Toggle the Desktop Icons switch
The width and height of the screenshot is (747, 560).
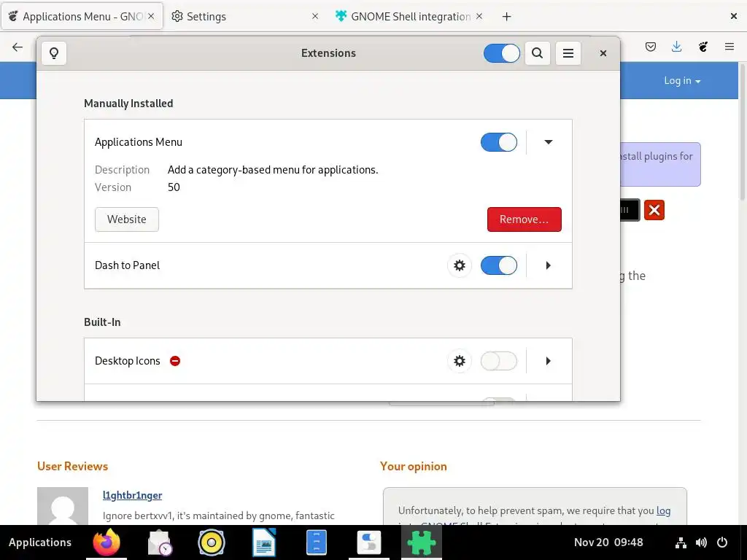[x=499, y=361]
